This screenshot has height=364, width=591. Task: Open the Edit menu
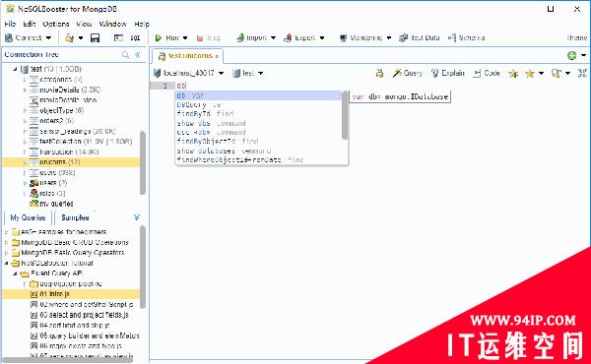[30, 24]
